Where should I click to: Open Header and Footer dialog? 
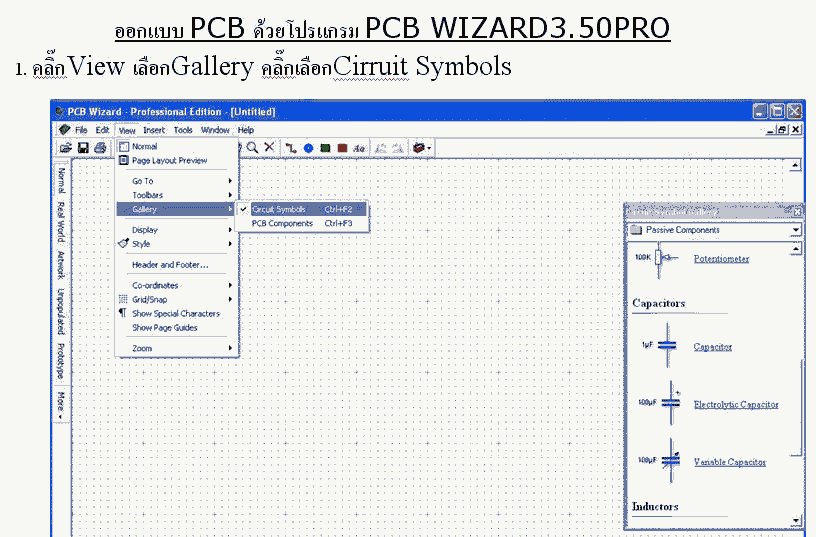coord(177,264)
